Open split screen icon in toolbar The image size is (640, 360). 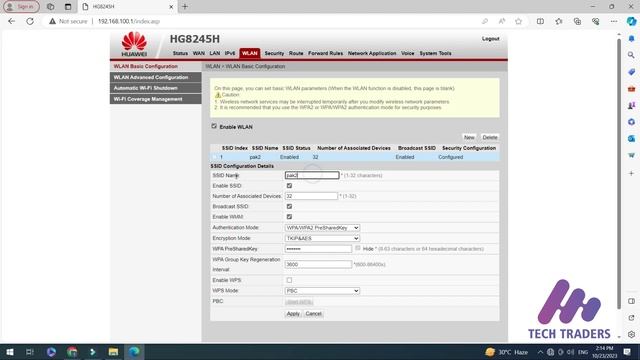(540, 21)
